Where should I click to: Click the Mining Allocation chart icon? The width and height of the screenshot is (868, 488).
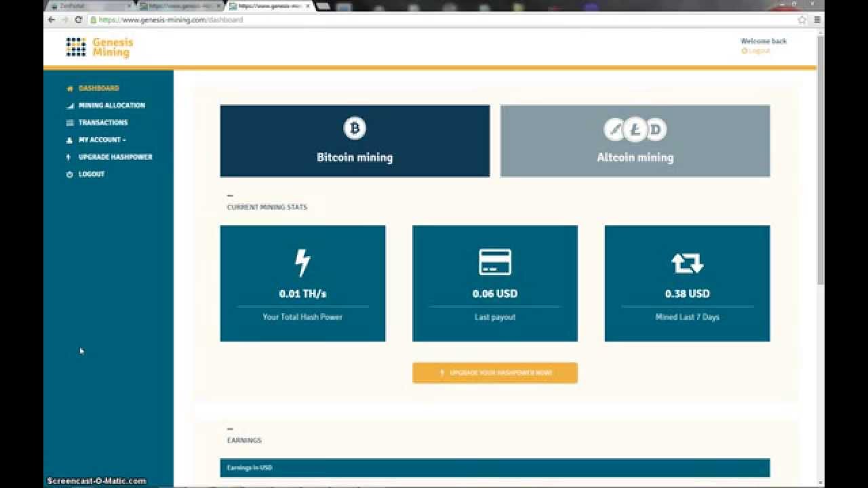pos(69,106)
